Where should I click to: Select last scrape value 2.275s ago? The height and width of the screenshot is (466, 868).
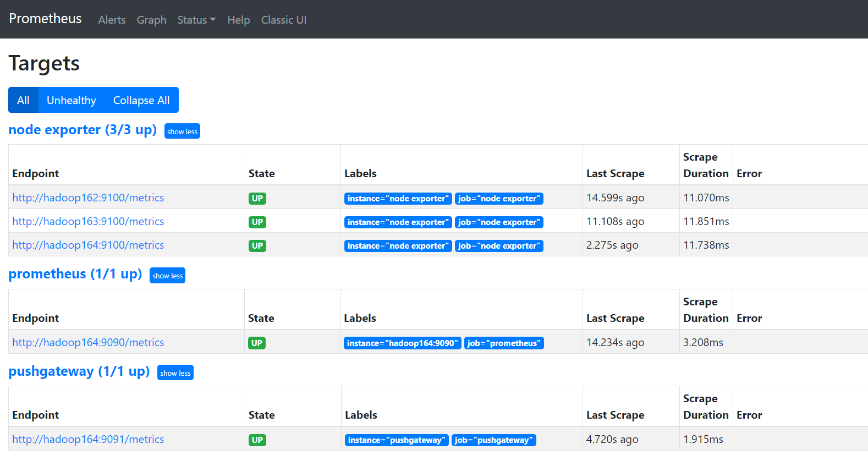pyautogui.click(x=612, y=245)
